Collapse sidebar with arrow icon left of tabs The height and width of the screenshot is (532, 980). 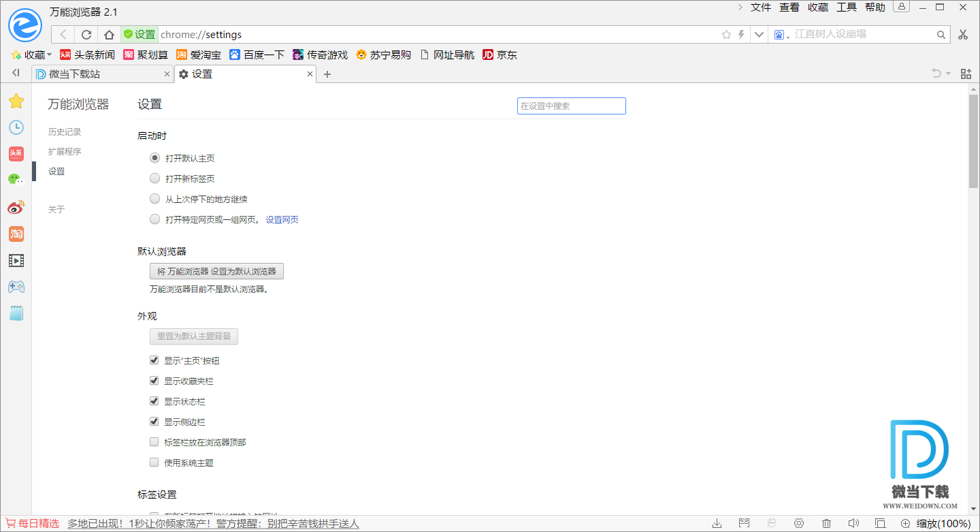16,73
